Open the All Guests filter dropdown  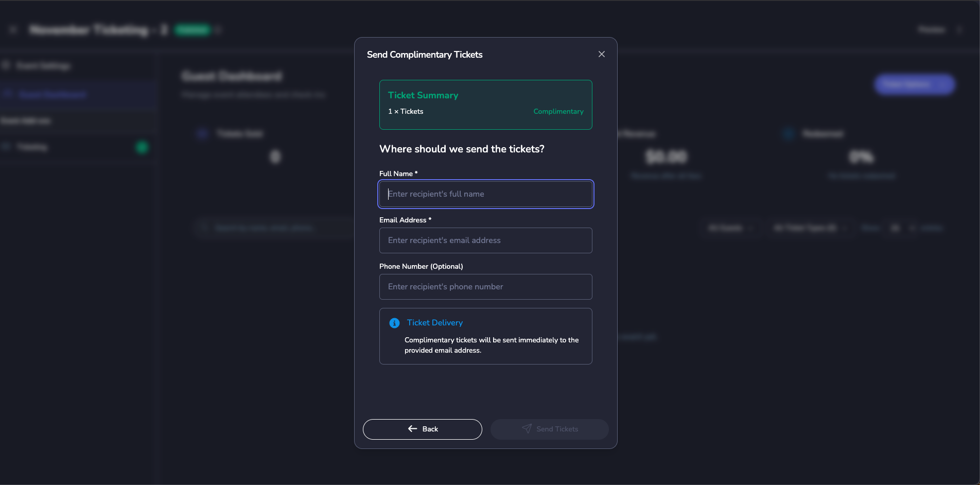coord(729,228)
